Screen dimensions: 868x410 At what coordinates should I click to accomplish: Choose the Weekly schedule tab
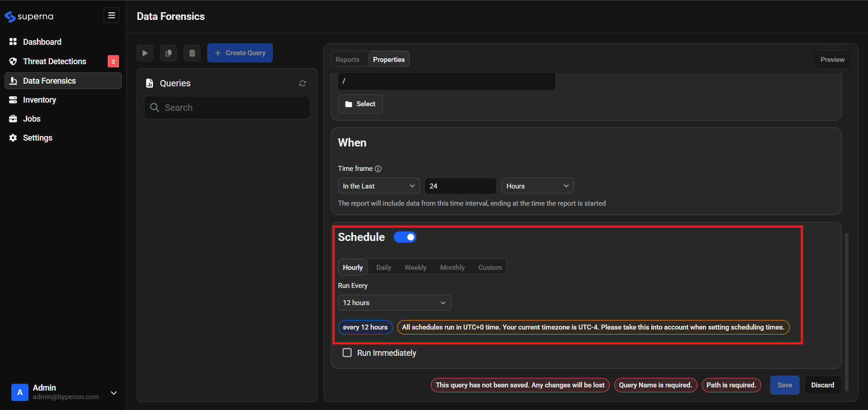(415, 267)
